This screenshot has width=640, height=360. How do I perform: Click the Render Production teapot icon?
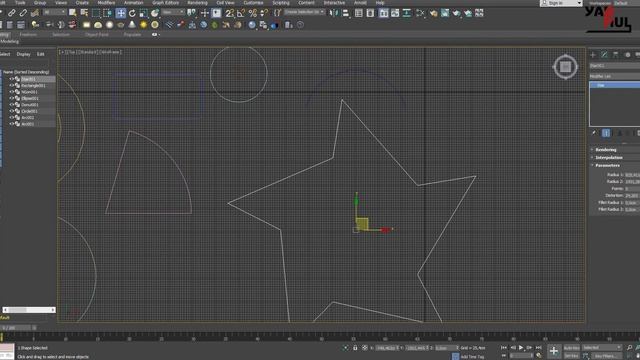point(456,13)
